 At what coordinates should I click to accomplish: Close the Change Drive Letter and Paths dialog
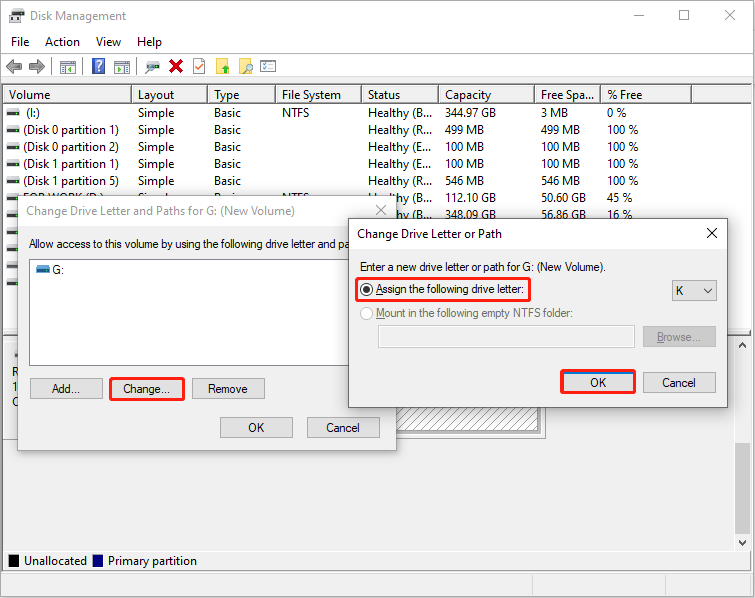[381, 210]
